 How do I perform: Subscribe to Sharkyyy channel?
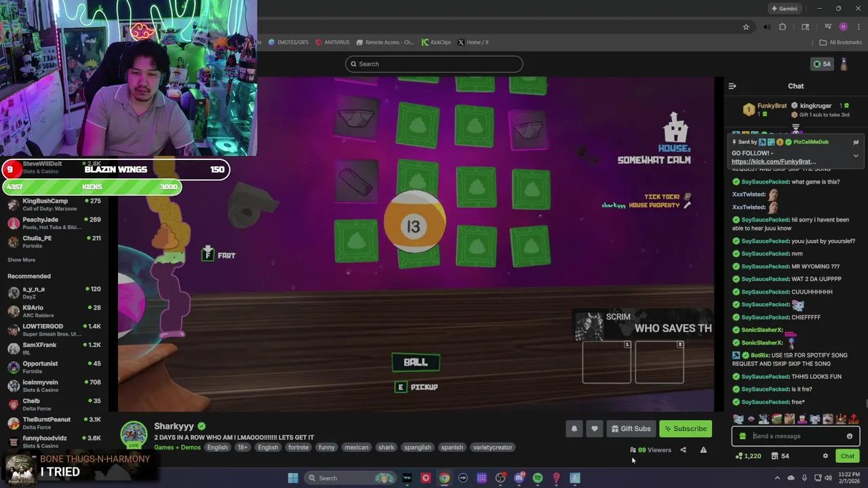pos(686,428)
